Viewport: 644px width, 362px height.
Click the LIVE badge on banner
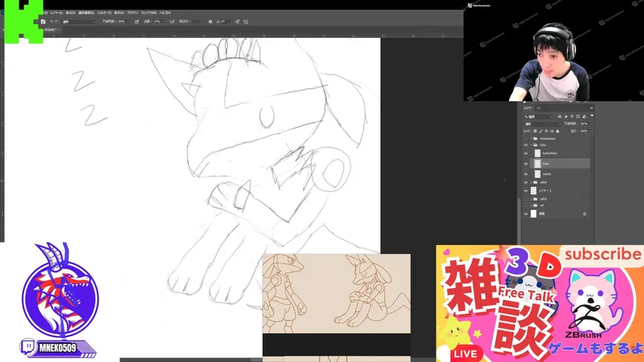tap(466, 354)
